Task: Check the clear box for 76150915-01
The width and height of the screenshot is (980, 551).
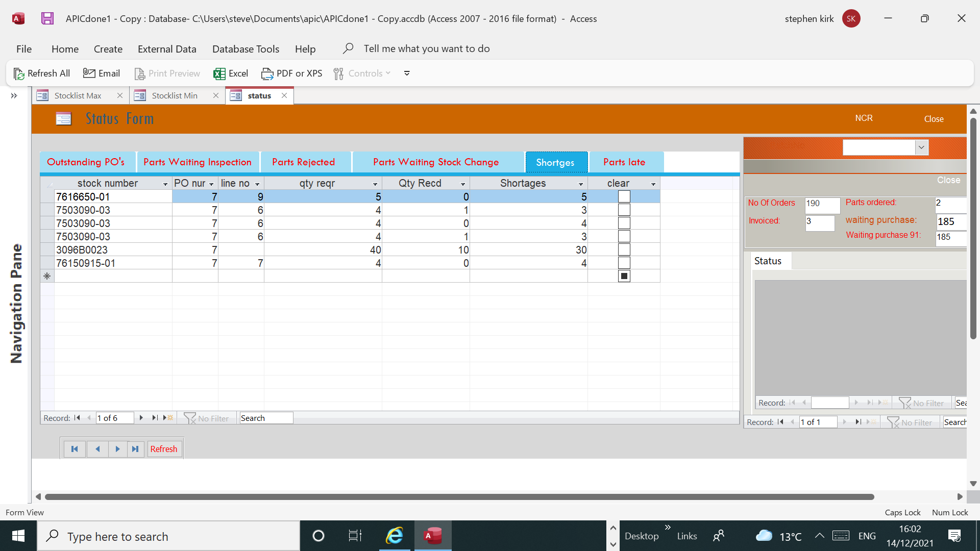Action: click(x=624, y=263)
